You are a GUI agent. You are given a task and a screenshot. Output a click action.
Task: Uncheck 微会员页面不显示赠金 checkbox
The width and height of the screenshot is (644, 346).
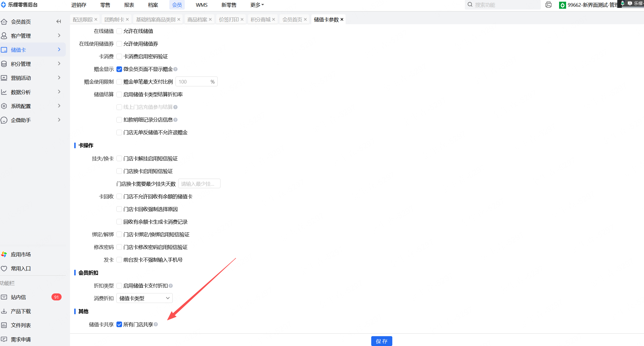click(x=119, y=69)
